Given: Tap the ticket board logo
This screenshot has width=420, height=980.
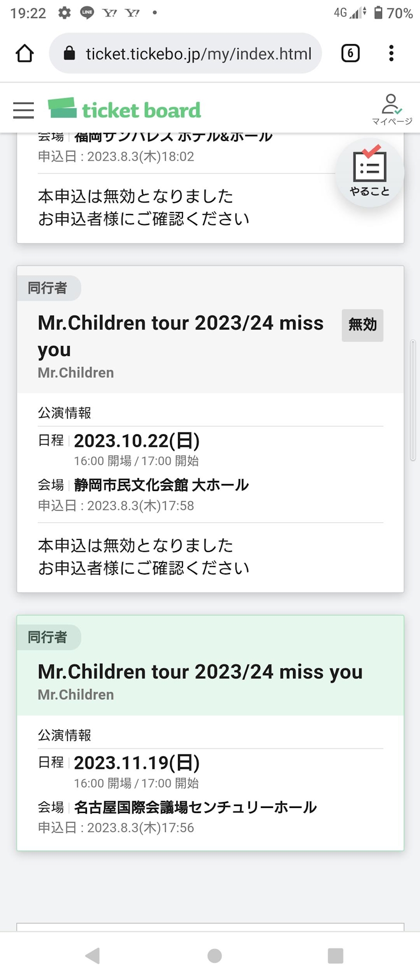Looking at the screenshot, I should pos(124,108).
